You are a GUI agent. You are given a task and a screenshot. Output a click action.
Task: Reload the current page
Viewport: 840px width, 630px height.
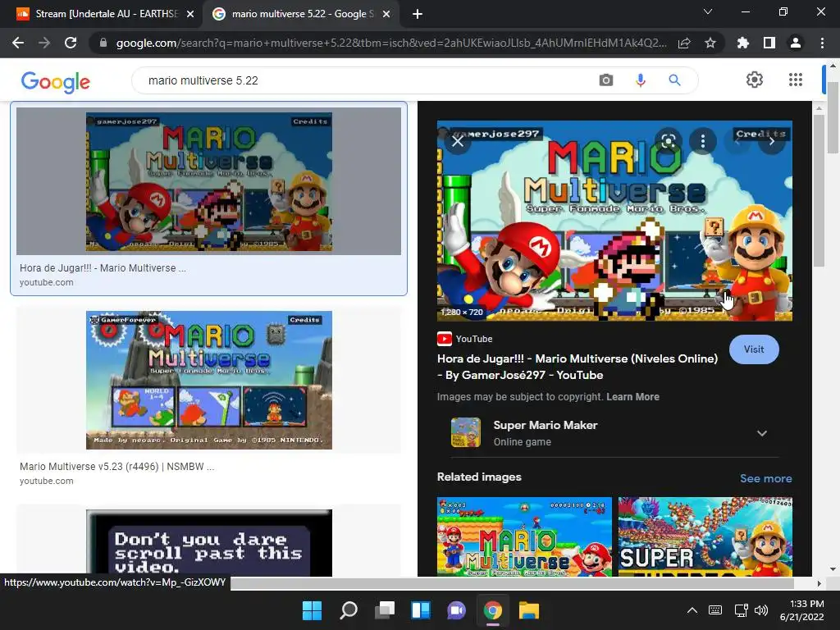(x=71, y=43)
